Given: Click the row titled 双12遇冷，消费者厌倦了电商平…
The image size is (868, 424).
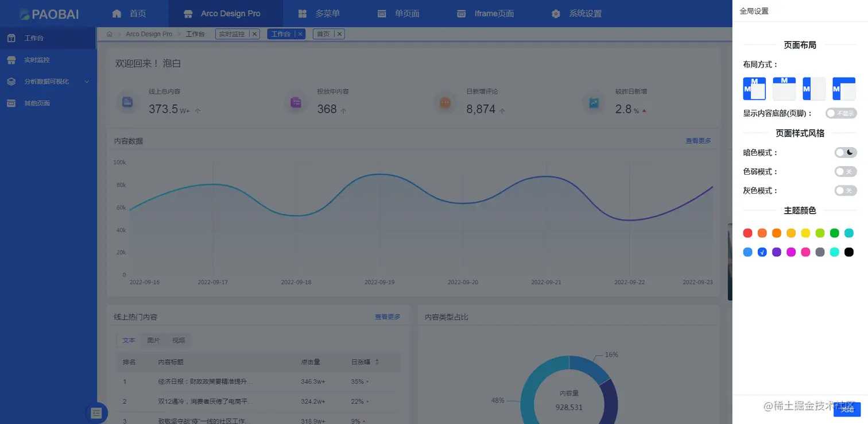Looking at the screenshot, I should (x=258, y=401).
